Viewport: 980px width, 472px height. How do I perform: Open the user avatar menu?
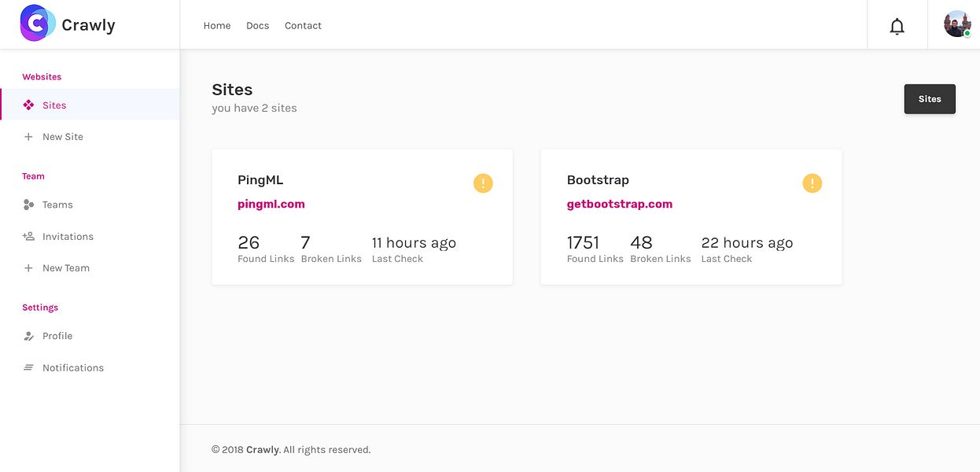[957, 24]
